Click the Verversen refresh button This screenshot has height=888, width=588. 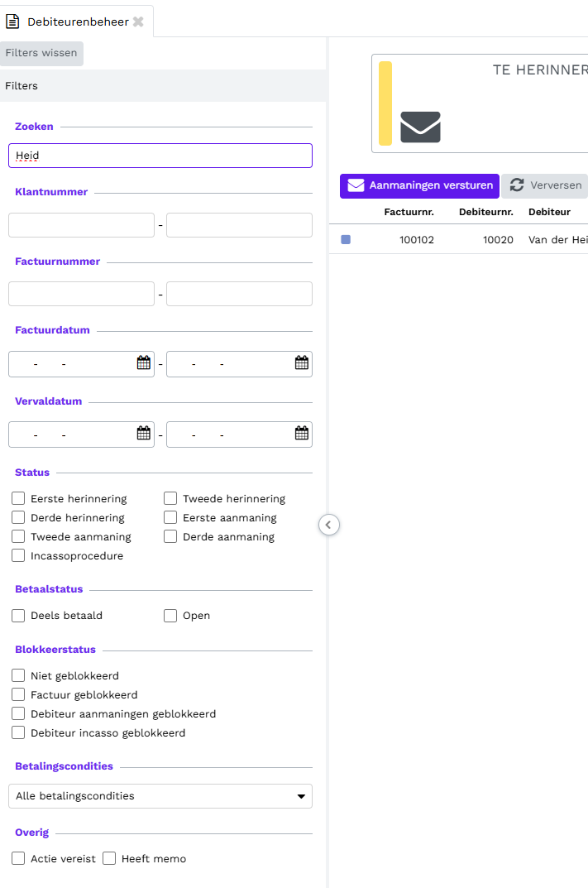[x=545, y=185]
